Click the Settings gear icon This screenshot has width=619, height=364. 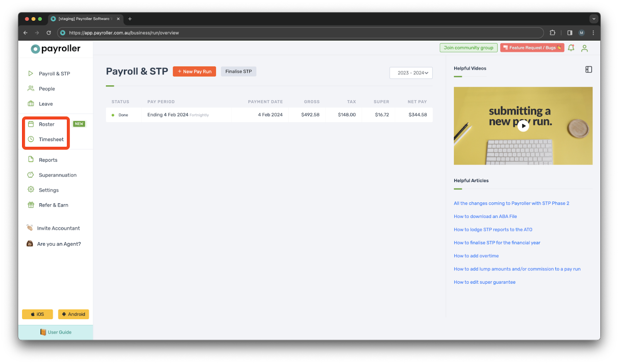pos(31,189)
